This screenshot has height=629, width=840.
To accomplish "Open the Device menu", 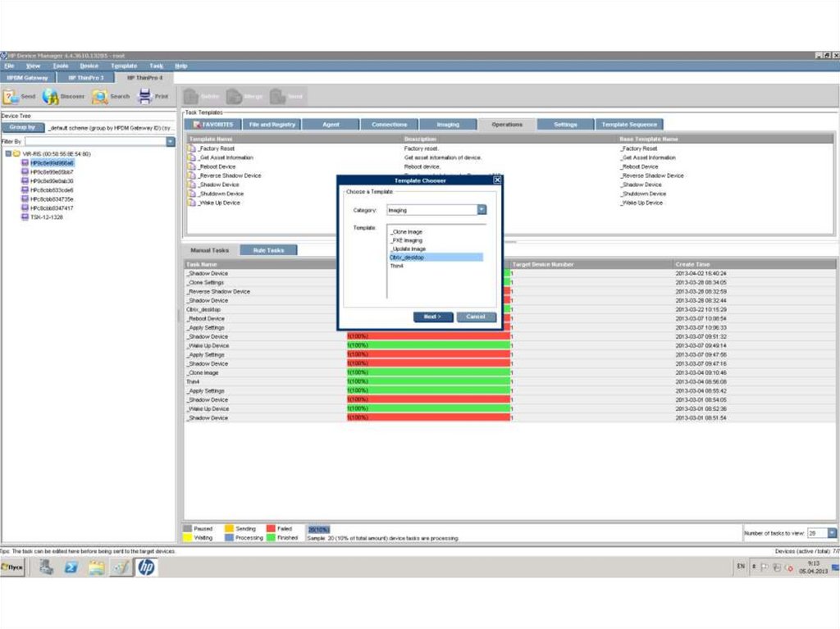I will [x=89, y=66].
